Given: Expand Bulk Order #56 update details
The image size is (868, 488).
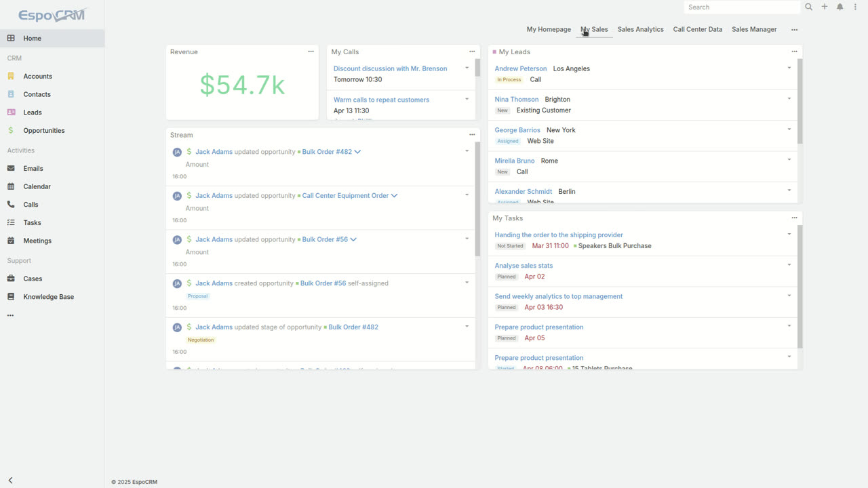Looking at the screenshot, I should click(x=353, y=239).
